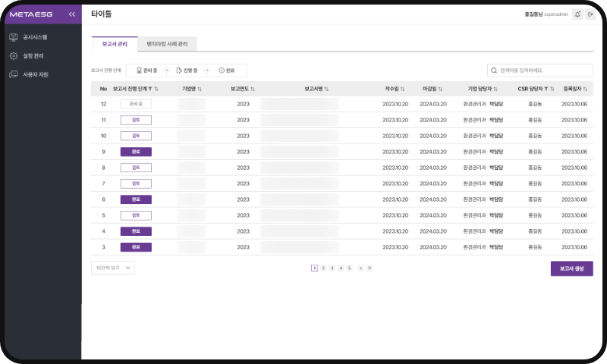Collapse the sidebar using the double-chevron icon
607x364 pixels.
pyautogui.click(x=71, y=14)
